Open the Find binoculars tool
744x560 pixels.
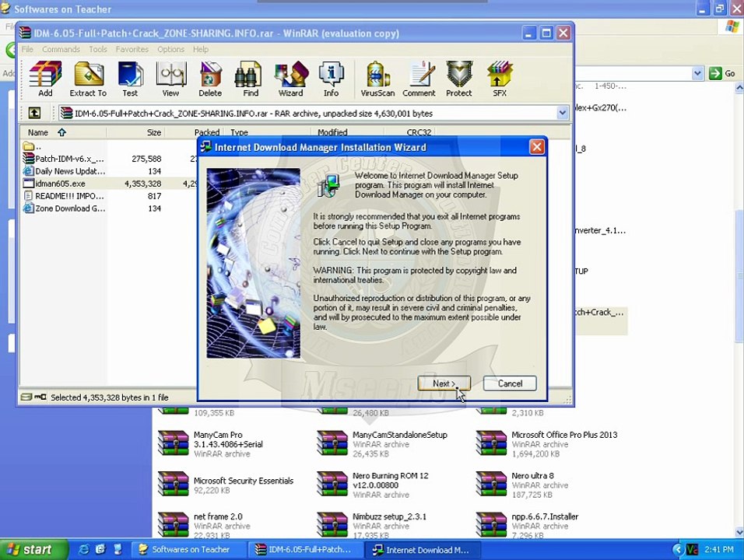(x=251, y=79)
